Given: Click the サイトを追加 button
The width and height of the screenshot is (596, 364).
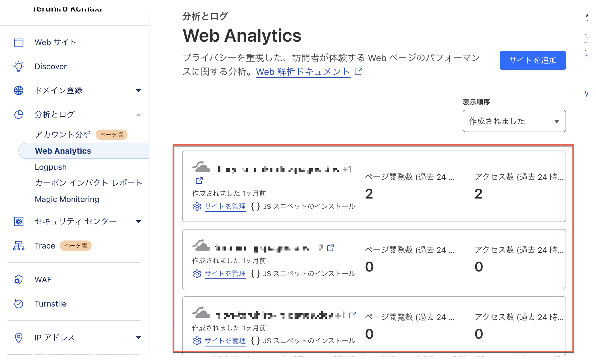Looking at the screenshot, I should 532,60.
